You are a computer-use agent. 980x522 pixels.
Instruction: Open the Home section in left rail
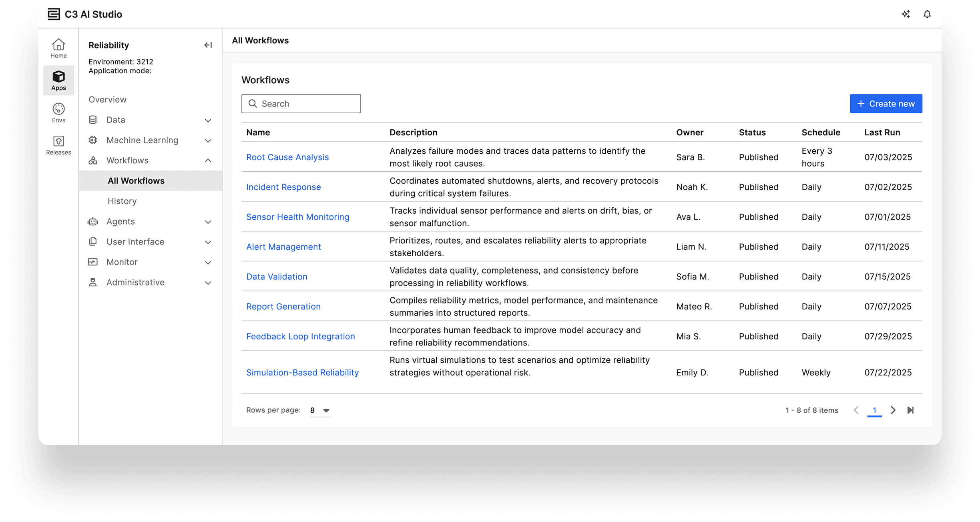[58, 48]
